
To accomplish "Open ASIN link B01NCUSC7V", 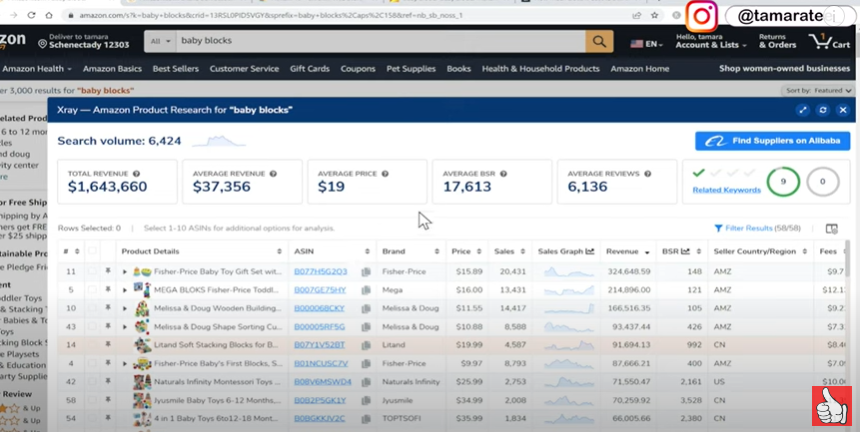I will click(321, 363).
